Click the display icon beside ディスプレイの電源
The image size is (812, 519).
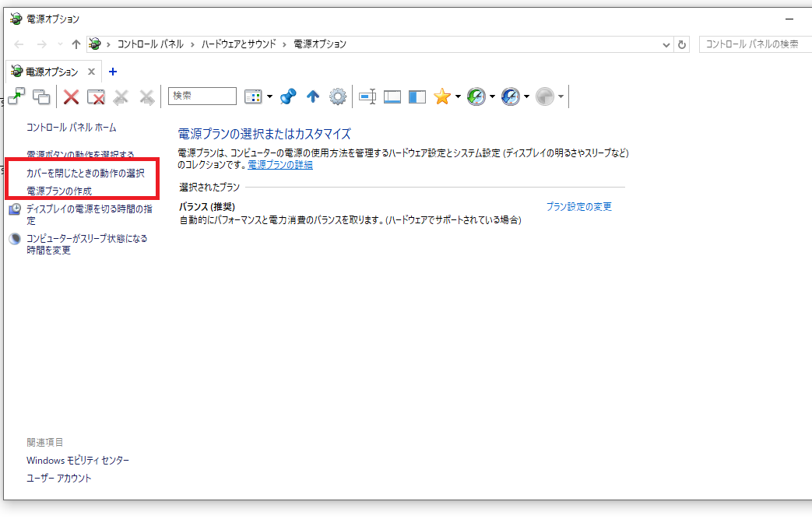point(15,209)
